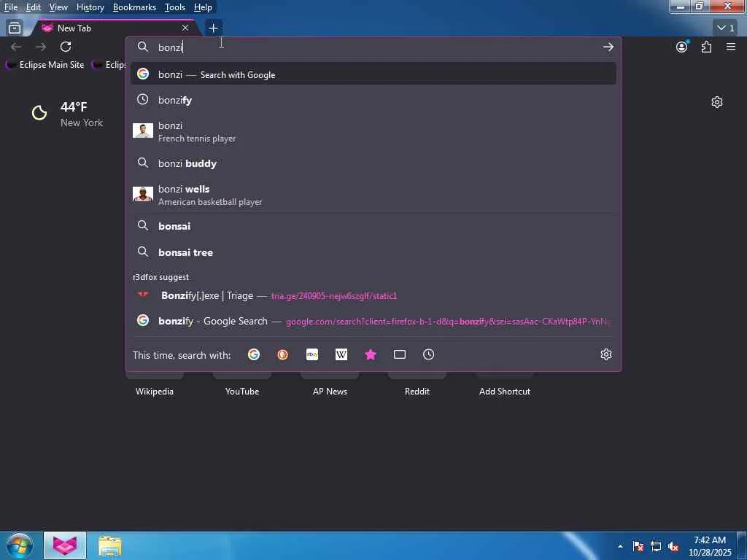
Task: Open the Windows Start menu
Action: pyautogui.click(x=19, y=545)
